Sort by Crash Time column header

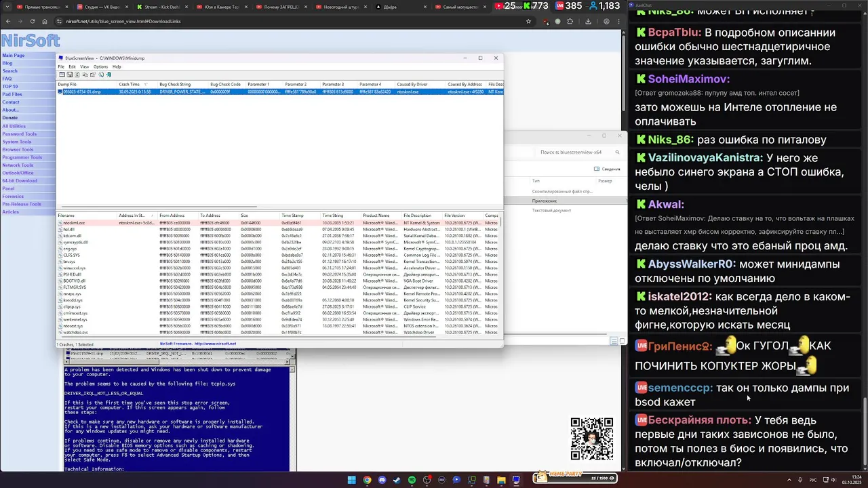(x=136, y=84)
